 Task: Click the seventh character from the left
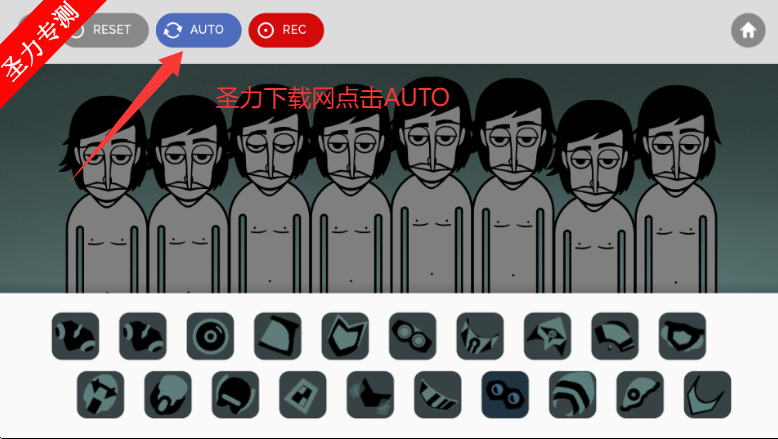pos(595,196)
